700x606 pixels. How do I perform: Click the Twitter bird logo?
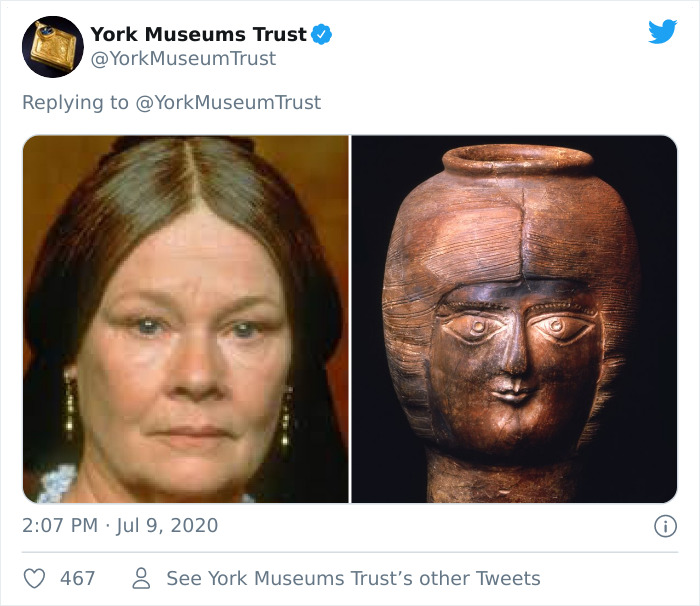click(662, 31)
